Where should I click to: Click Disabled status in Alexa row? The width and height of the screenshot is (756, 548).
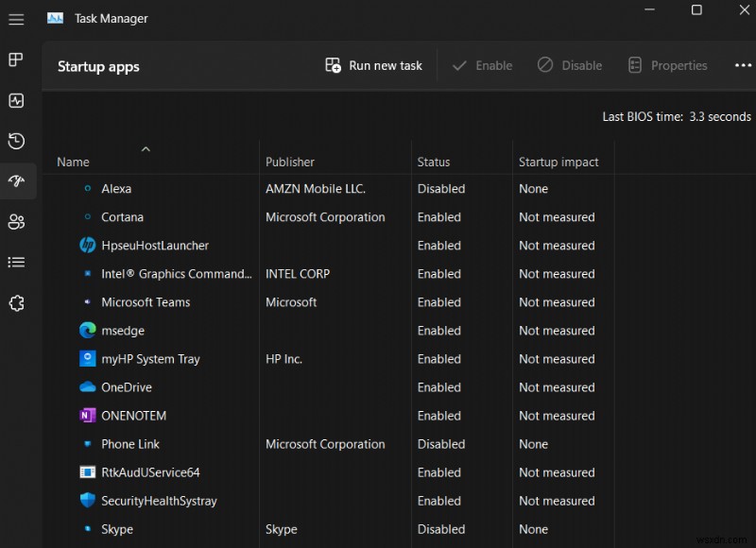click(441, 188)
